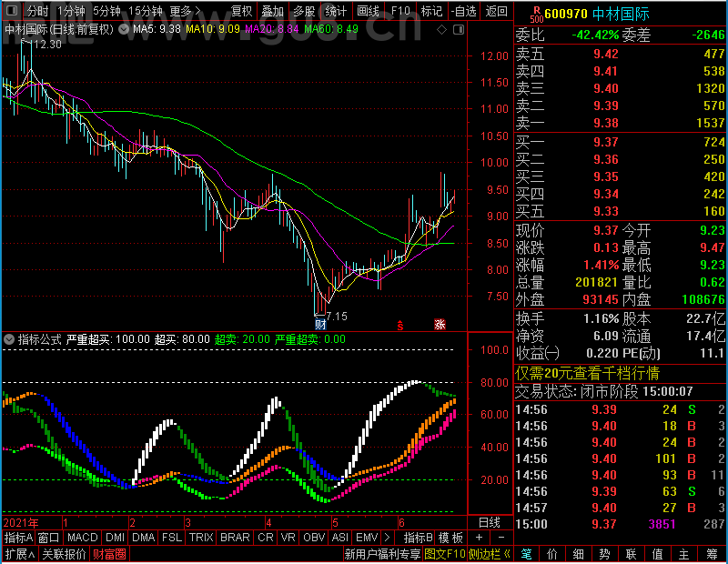
Task: Switch to DMI indicator
Action: pyautogui.click(x=116, y=538)
